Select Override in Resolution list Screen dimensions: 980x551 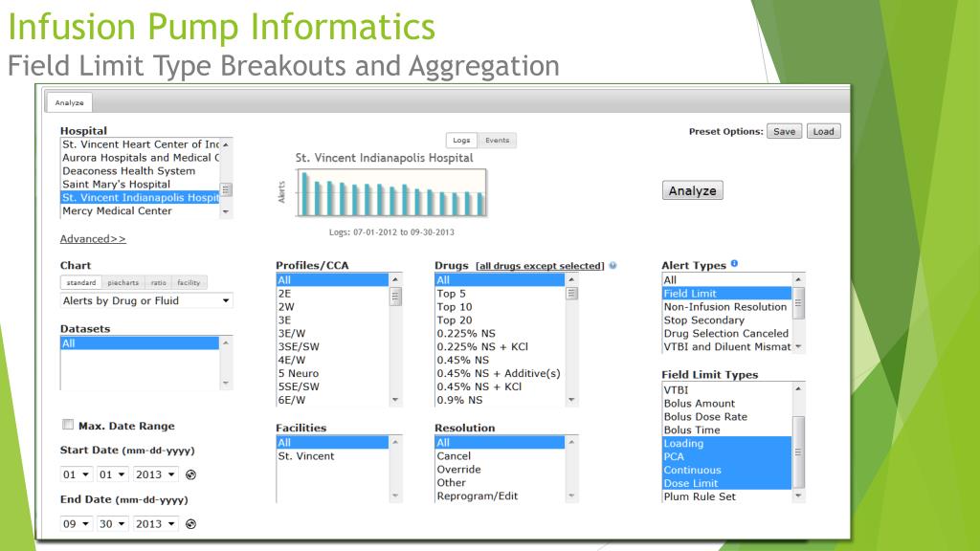click(x=458, y=470)
